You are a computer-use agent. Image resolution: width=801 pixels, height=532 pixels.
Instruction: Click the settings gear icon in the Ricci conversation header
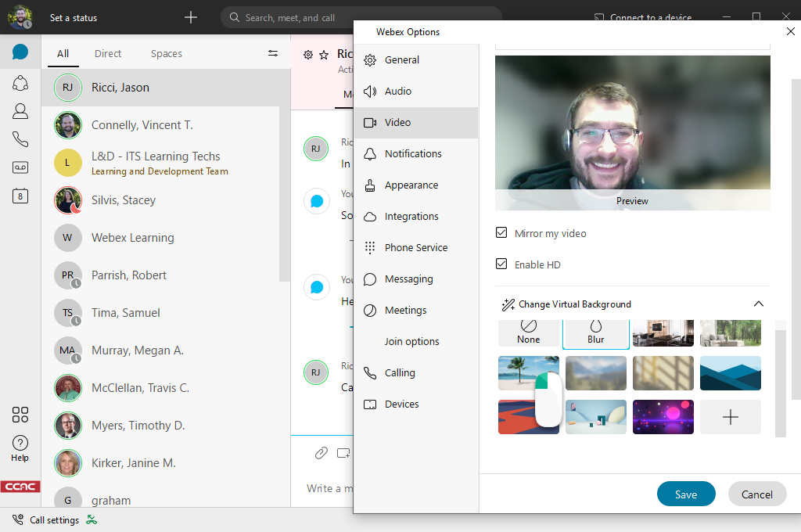(308, 55)
